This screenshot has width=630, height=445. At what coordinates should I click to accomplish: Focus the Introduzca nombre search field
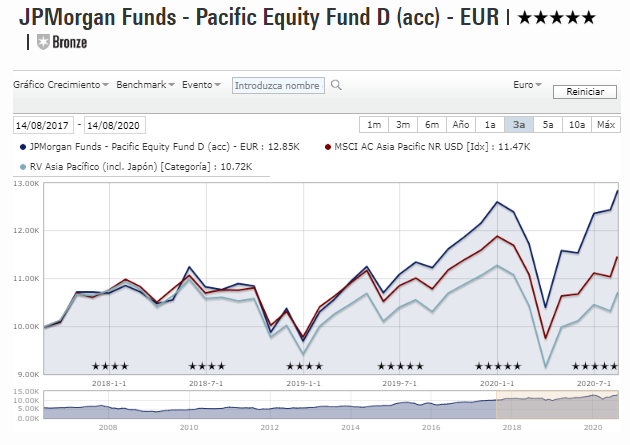pos(279,86)
